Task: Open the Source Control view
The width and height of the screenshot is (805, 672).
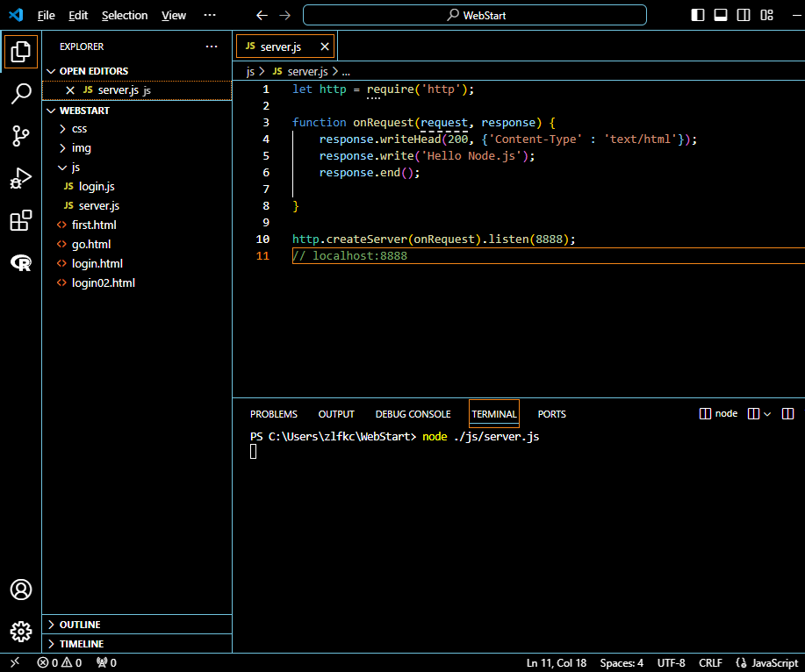Action: (x=20, y=136)
